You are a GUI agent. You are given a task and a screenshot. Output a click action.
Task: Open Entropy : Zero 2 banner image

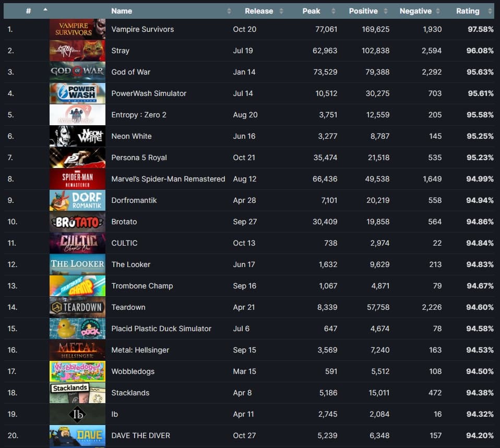pyautogui.click(x=77, y=114)
